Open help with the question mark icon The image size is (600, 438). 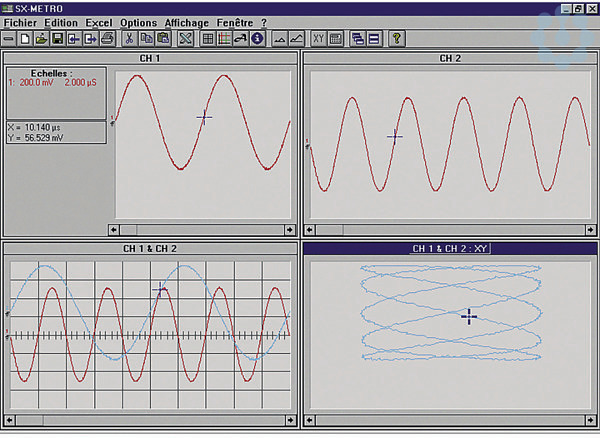point(397,39)
